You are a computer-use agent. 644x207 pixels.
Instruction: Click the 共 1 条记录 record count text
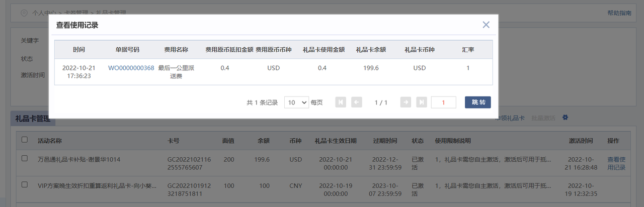pos(262,102)
